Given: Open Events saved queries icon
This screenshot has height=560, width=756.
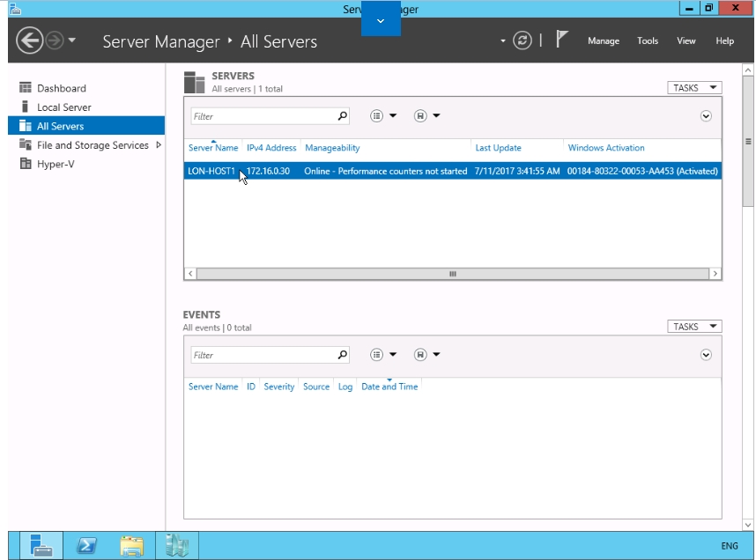Looking at the screenshot, I should [x=420, y=355].
